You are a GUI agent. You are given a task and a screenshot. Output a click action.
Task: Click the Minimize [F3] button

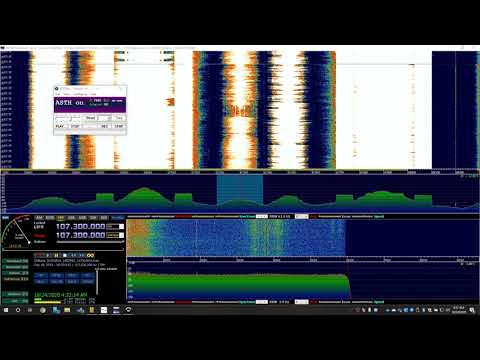tap(16, 294)
